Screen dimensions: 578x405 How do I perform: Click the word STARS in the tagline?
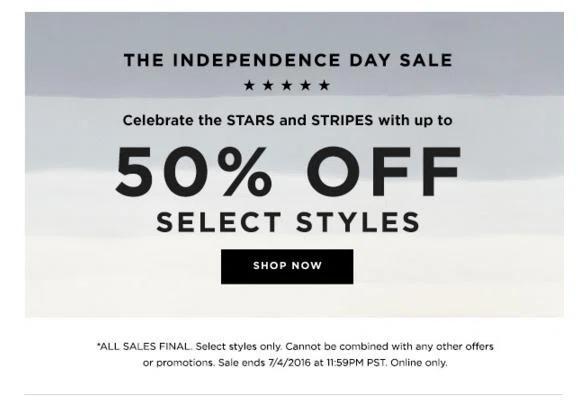pyautogui.click(x=251, y=120)
